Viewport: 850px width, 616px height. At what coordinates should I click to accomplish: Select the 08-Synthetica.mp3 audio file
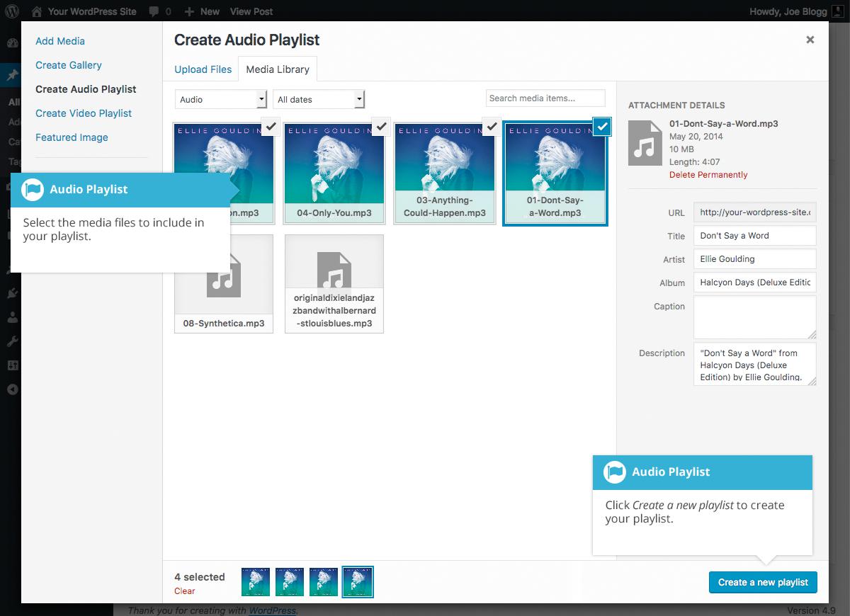pos(224,284)
